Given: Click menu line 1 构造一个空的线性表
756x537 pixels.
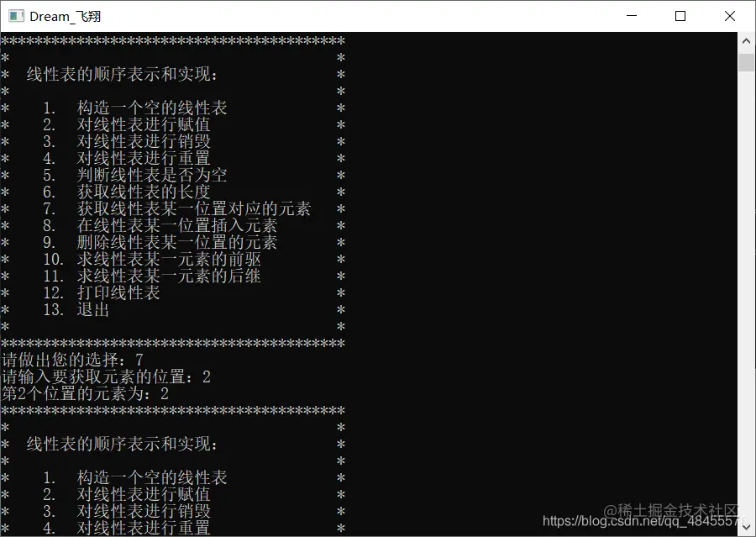Looking at the screenshot, I should point(134,108).
